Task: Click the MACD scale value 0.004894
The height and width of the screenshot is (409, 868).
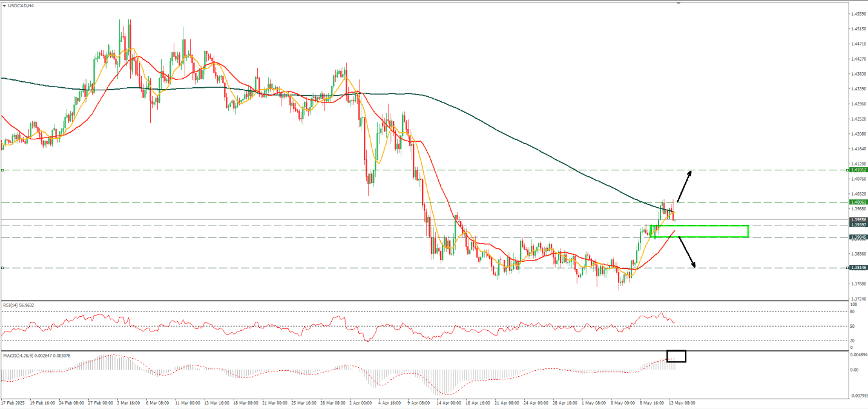Action: click(x=858, y=354)
